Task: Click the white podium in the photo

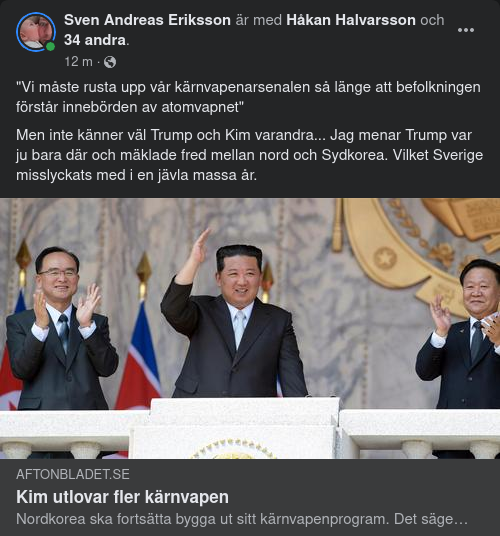Action: (236, 427)
